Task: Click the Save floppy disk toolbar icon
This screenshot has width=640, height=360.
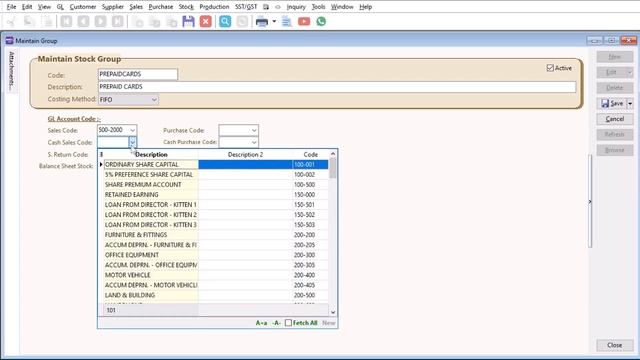Action: 188,22
